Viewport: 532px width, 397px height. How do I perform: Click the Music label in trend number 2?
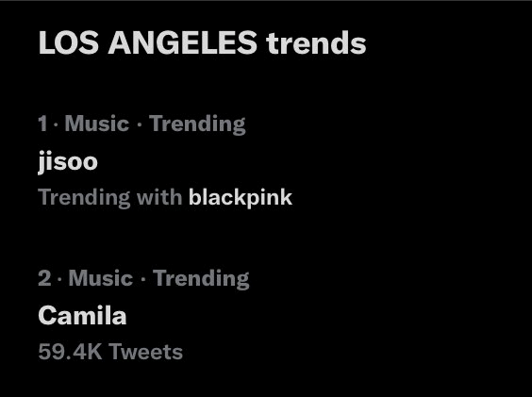point(101,278)
